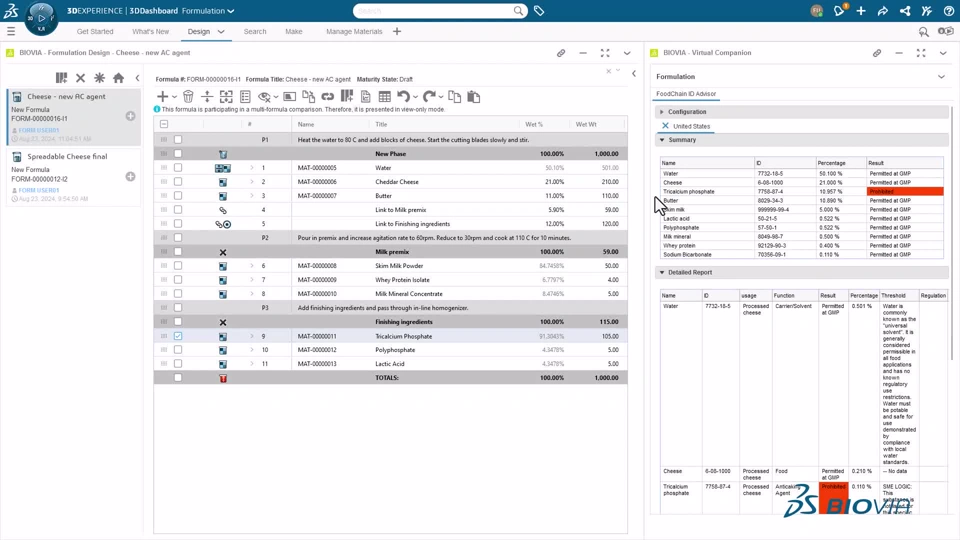Click the Copy icon in formula toolbar
The height and width of the screenshot is (540, 960).
click(x=454, y=97)
